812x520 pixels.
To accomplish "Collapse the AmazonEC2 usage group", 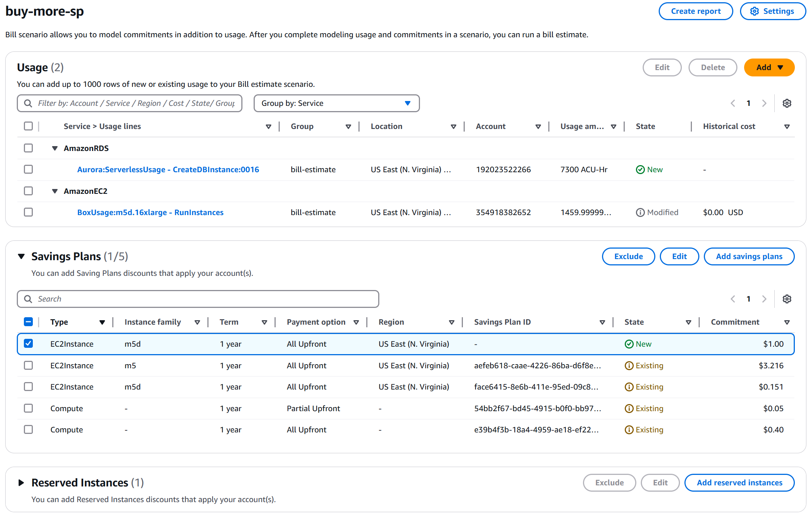I will [x=55, y=191].
